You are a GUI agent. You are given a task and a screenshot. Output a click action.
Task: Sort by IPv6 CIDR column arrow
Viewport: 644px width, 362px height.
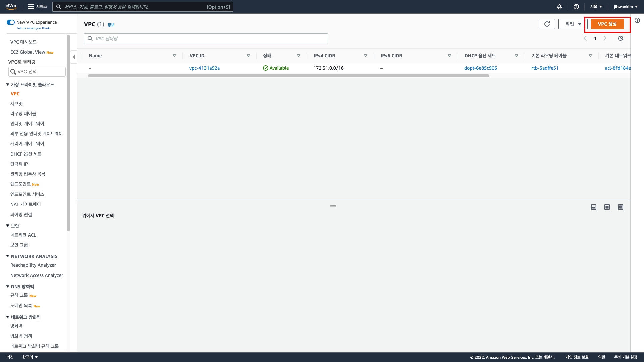pos(449,56)
